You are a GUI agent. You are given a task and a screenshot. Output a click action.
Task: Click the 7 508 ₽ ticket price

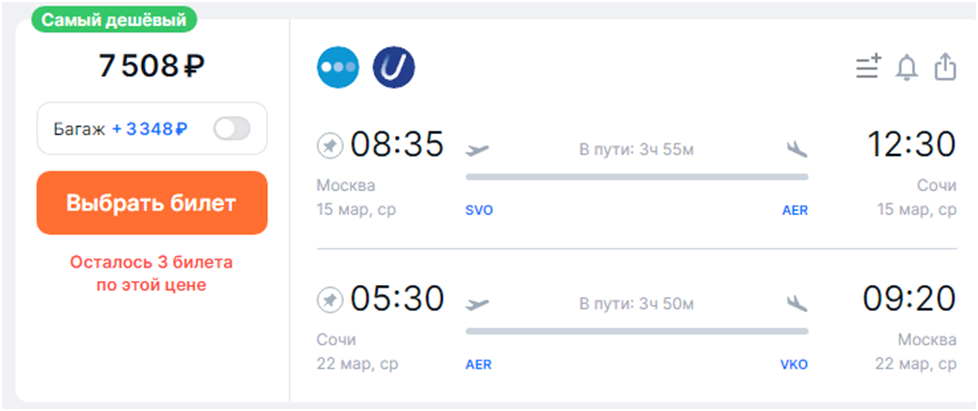pos(152,65)
